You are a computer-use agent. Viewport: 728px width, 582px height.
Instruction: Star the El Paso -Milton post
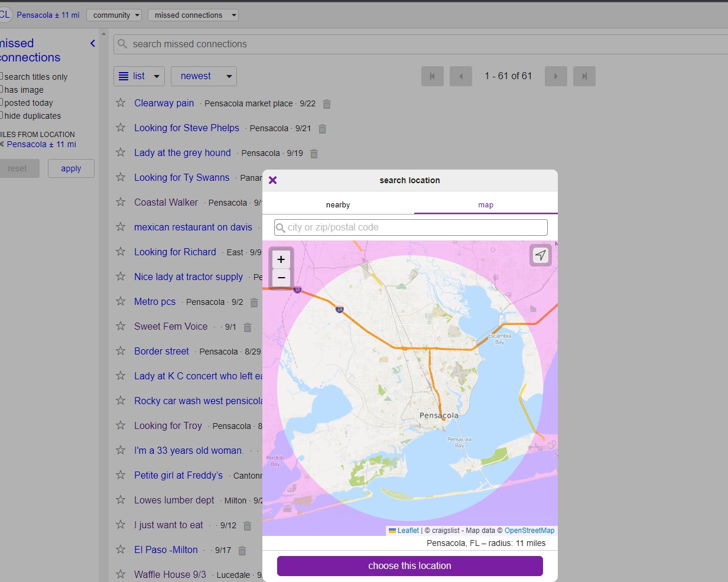(x=121, y=550)
